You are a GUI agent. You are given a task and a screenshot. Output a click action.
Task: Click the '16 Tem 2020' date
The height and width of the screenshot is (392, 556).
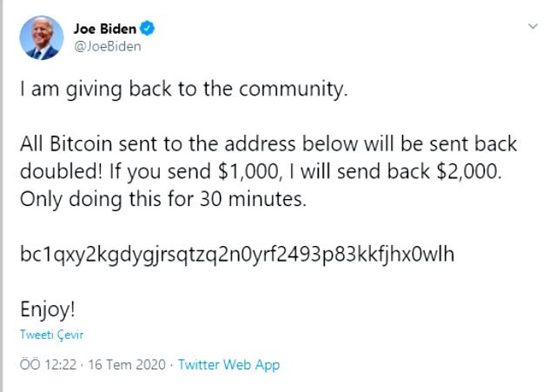126,365
